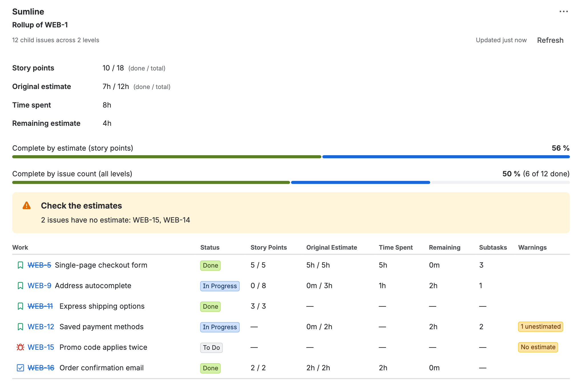Click the Original Estimate column header
Image resolution: width=578 pixels, height=392 pixels.
(x=332, y=247)
